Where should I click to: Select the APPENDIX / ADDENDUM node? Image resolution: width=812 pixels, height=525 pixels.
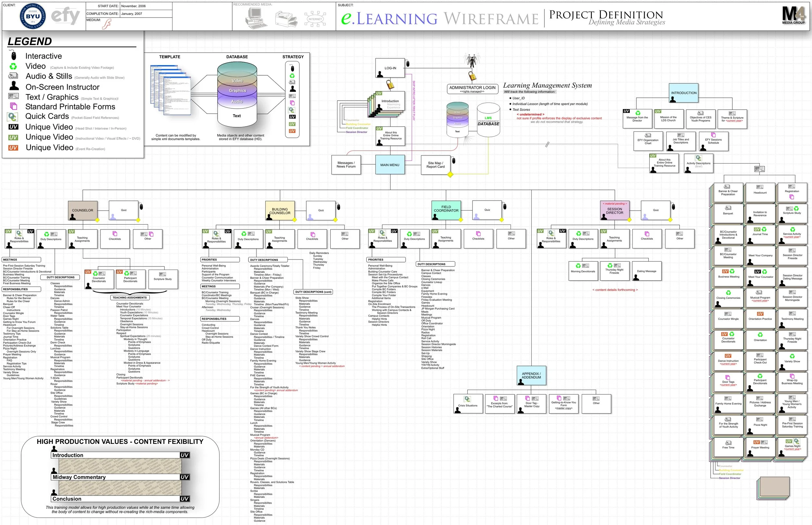(531, 375)
